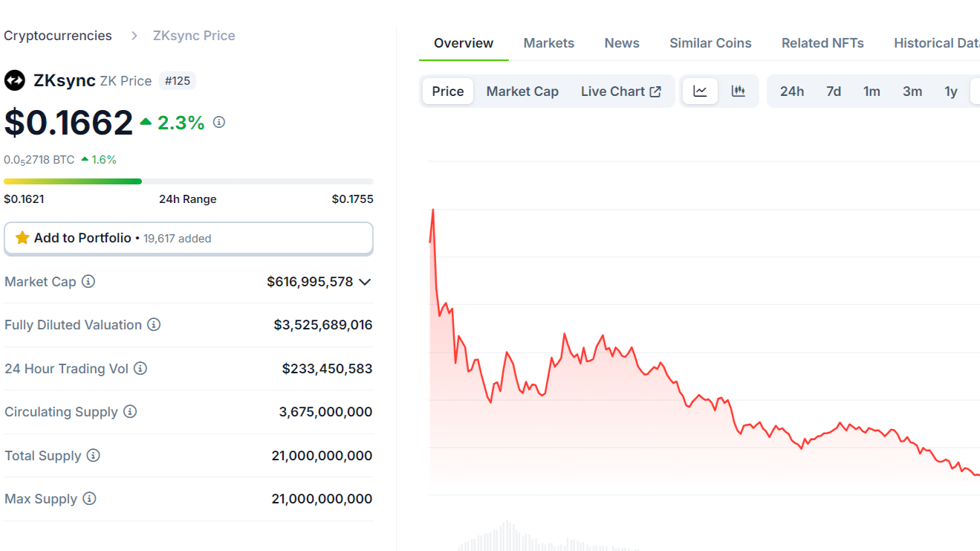Click the Fully Diluted Valuation info icon
The width and height of the screenshot is (980, 551).
(x=154, y=324)
